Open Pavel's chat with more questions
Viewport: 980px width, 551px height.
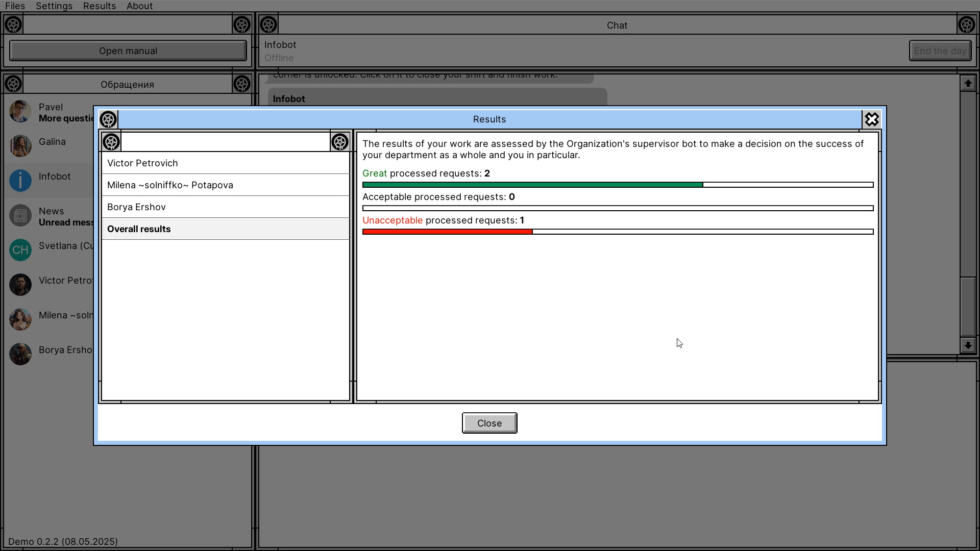click(x=51, y=111)
